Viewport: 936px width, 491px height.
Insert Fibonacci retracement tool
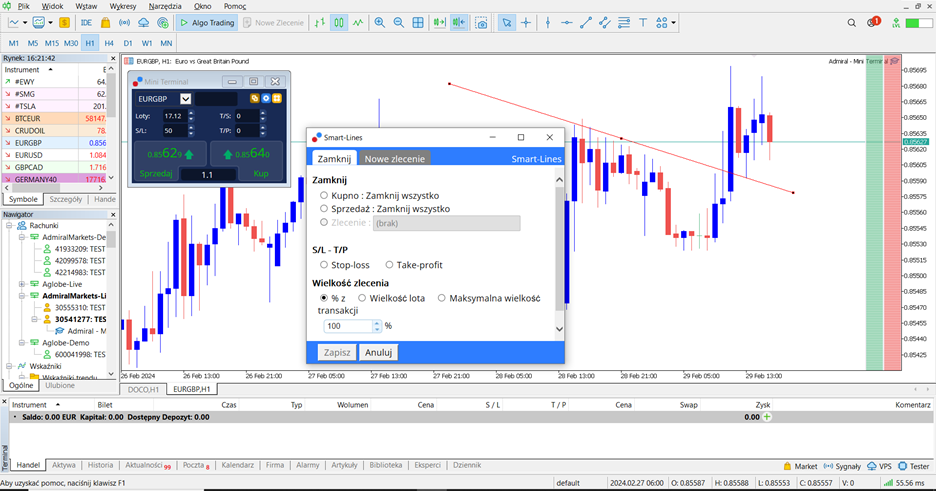[x=624, y=23]
